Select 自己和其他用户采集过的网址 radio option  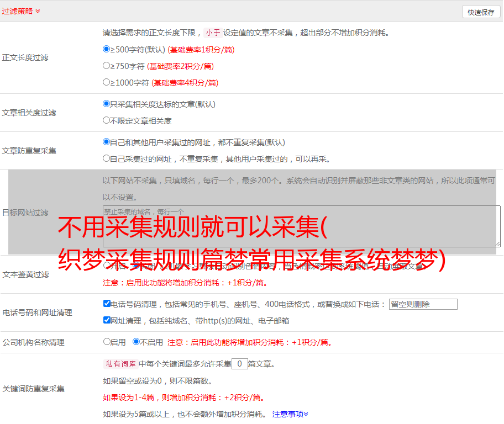(x=107, y=142)
